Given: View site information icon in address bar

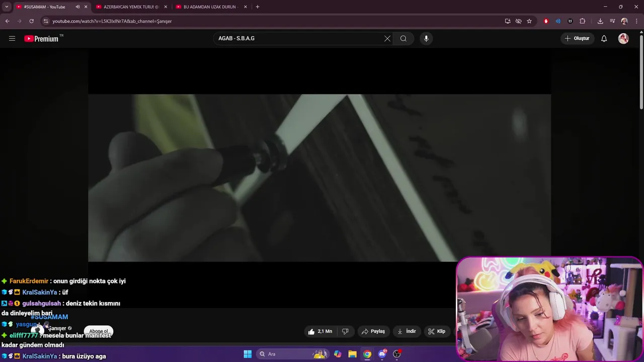Looking at the screenshot, I should pos(46,21).
